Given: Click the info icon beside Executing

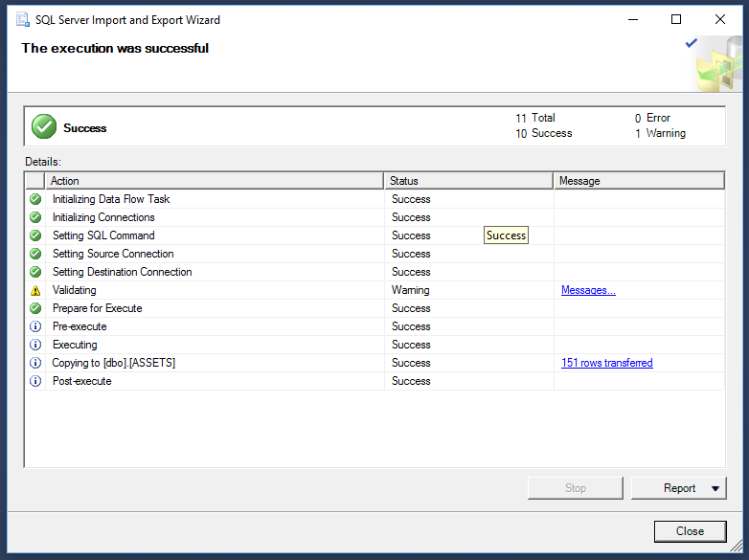Looking at the screenshot, I should (x=35, y=345).
